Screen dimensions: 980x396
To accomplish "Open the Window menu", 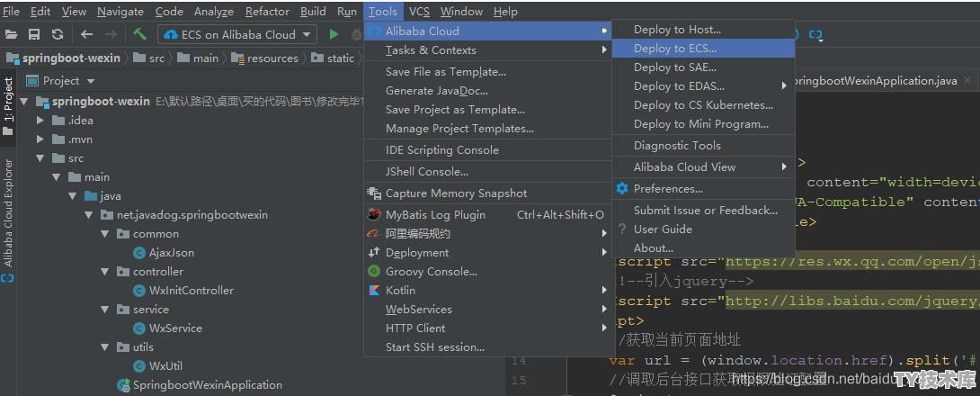I will pos(461,12).
